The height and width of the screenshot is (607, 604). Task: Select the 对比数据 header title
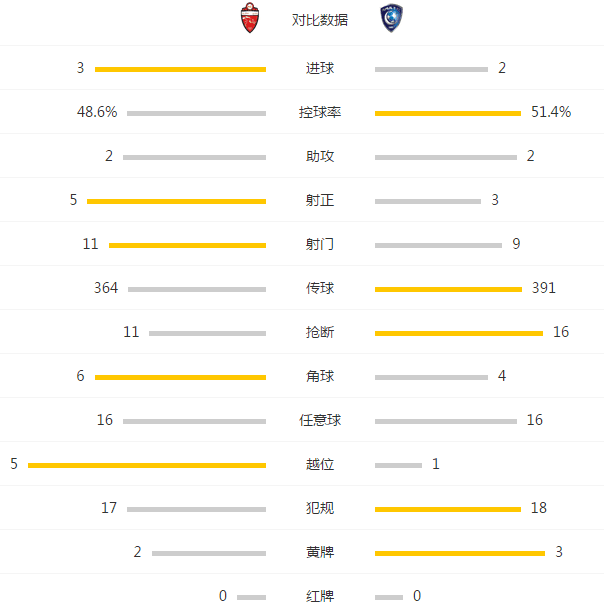(x=320, y=20)
